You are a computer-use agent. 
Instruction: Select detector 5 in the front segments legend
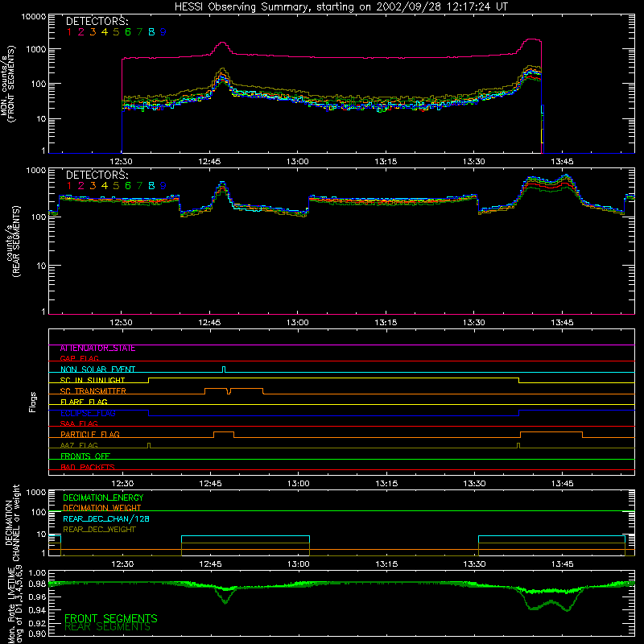pyautogui.click(x=116, y=32)
